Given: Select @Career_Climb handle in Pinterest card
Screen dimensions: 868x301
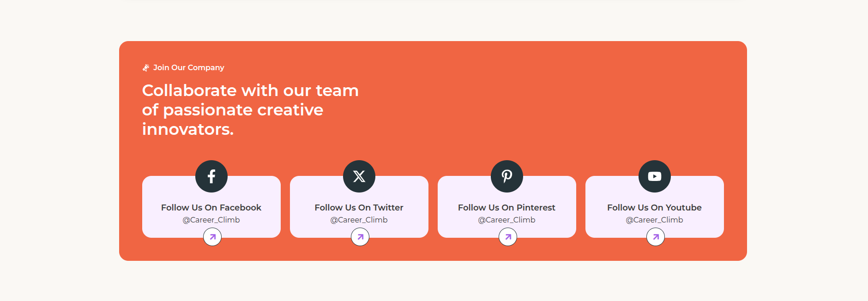Looking at the screenshot, I should [507, 220].
